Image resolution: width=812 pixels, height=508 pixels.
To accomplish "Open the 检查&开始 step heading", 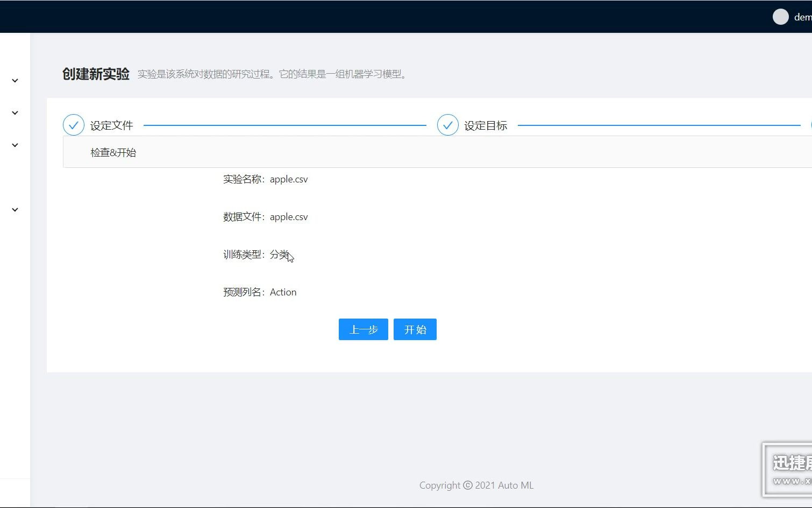I will (x=113, y=152).
